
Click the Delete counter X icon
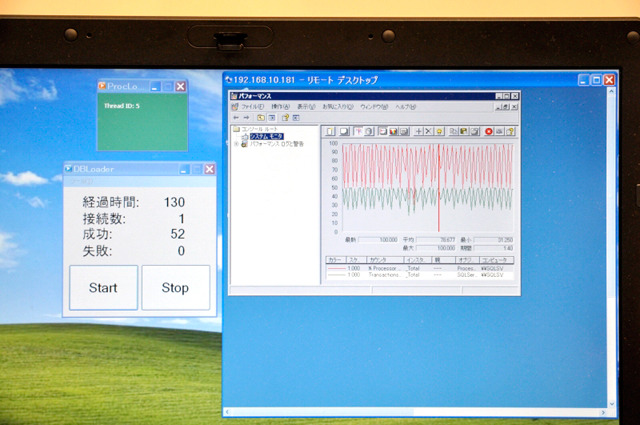tap(428, 131)
